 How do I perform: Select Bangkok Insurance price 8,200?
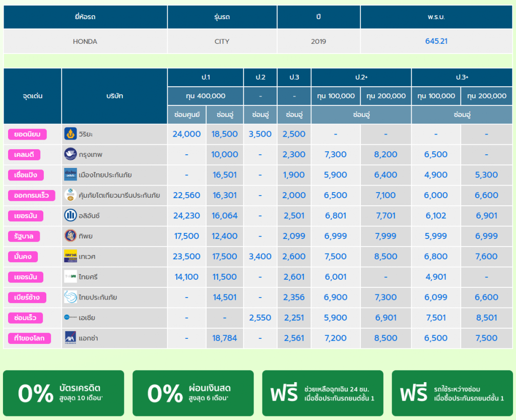click(385, 154)
